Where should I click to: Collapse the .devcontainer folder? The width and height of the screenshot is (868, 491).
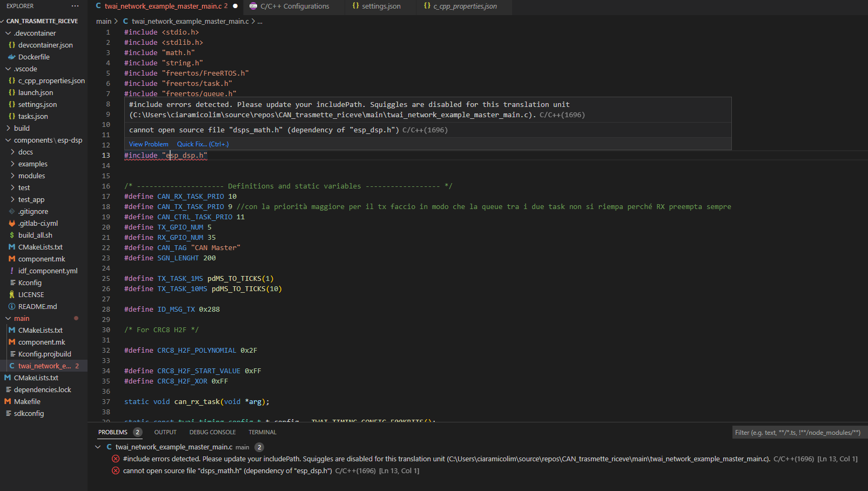(8, 33)
